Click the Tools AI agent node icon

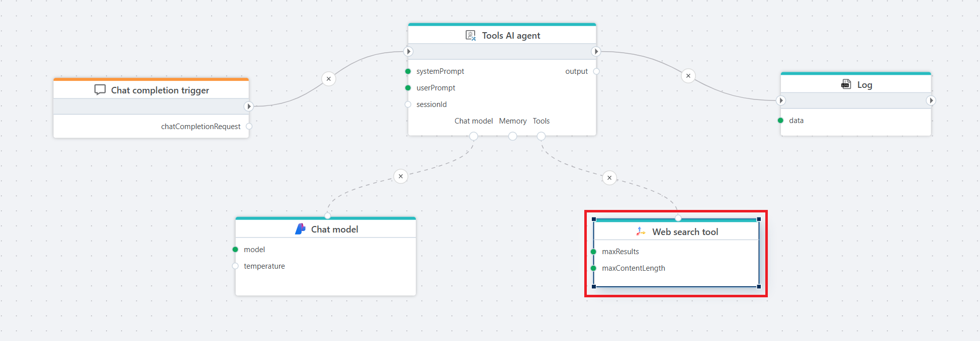tap(471, 35)
